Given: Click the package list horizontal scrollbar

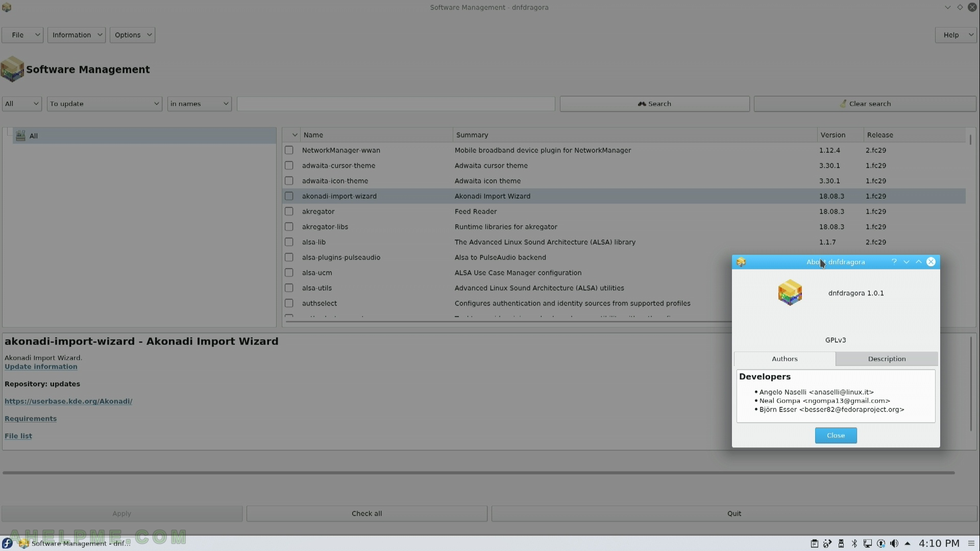Looking at the screenshot, I should pyautogui.click(x=508, y=321).
